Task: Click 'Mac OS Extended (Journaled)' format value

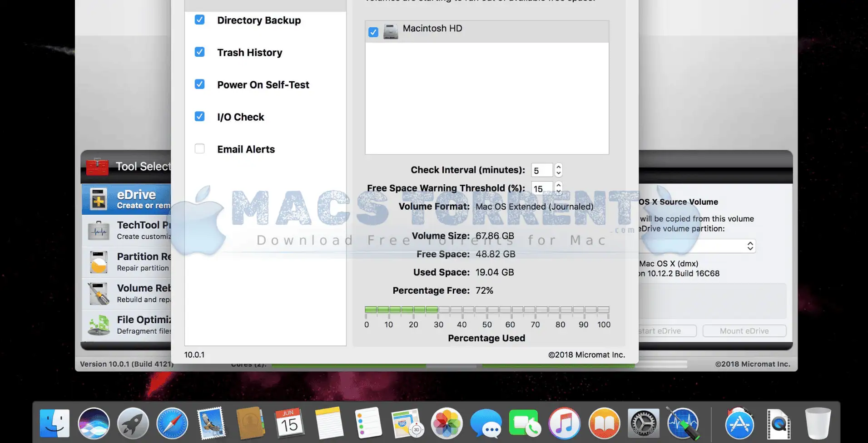Action: [x=534, y=207]
